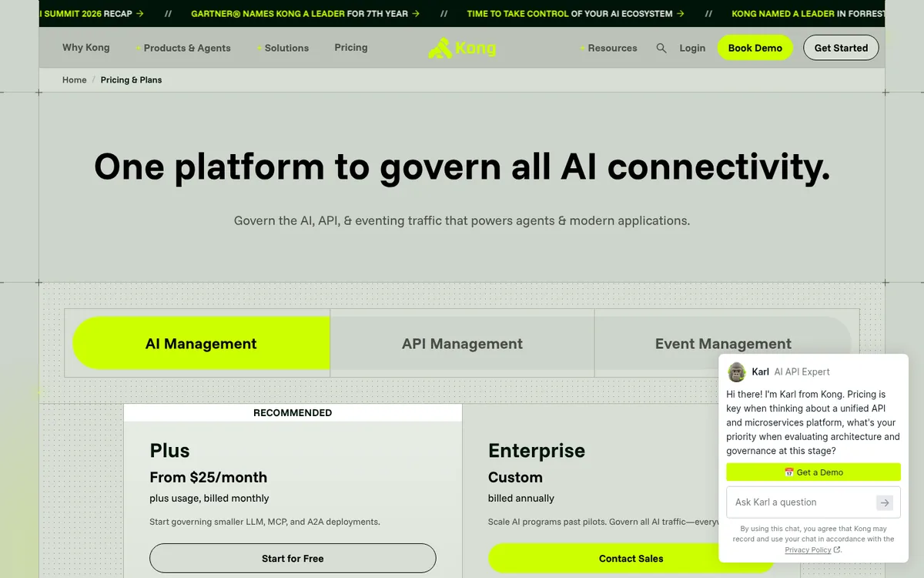The height and width of the screenshot is (578, 924).
Task: Click Karl's gorilla avatar in the chat
Action: pyautogui.click(x=737, y=372)
